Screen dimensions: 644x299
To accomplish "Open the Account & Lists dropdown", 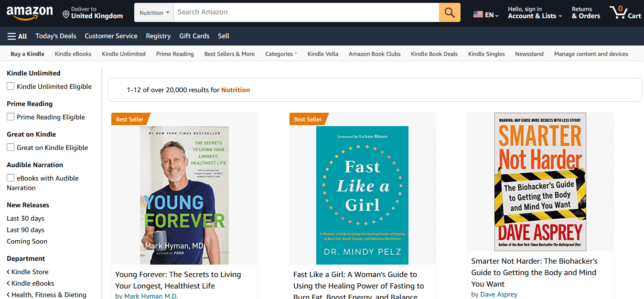I will pyautogui.click(x=535, y=13).
